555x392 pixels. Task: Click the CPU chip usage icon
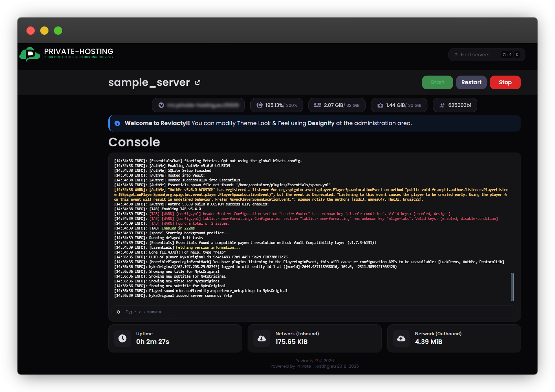[260, 105]
